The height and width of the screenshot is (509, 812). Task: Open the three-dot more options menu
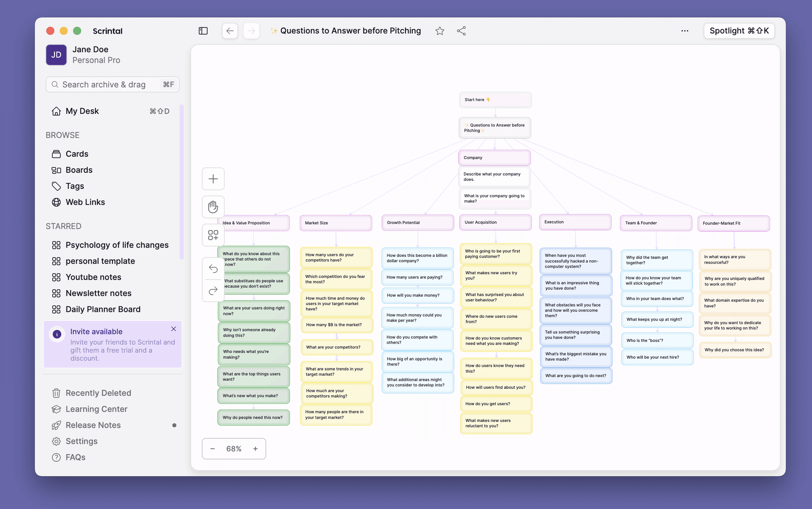click(685, 31)
